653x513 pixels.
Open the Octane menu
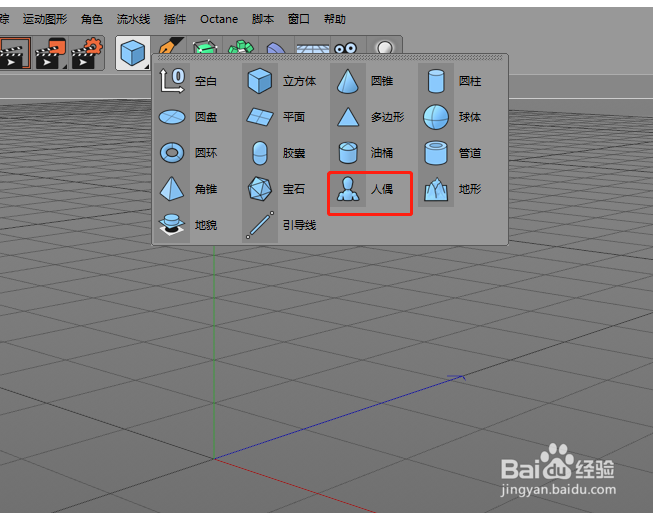point(219,19)
